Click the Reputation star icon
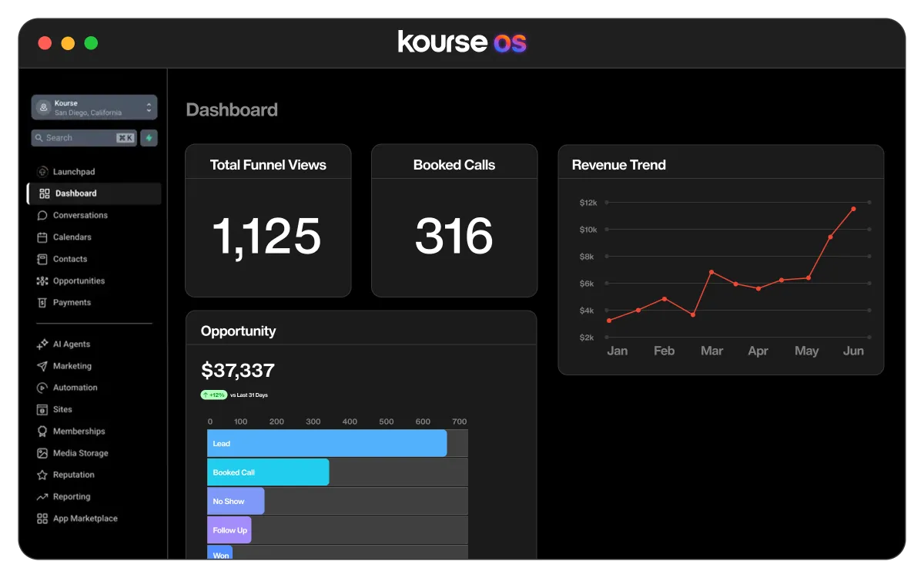This screenshot has height=578, width=924. [42, 476]
